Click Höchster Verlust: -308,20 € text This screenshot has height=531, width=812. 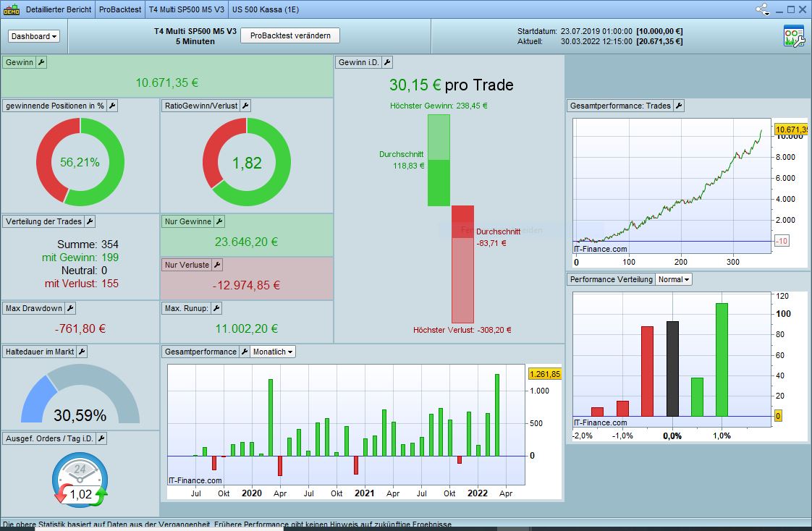point(462,330)
